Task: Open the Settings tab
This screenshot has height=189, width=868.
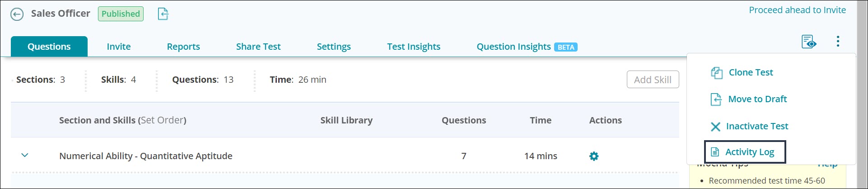Action: (x=334, y=47)
